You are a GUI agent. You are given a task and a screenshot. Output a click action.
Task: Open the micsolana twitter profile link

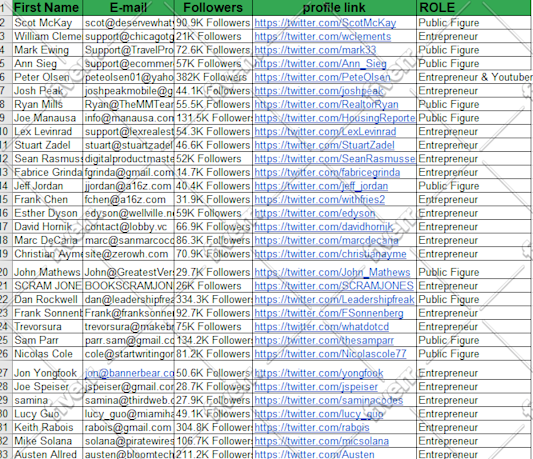322,441
